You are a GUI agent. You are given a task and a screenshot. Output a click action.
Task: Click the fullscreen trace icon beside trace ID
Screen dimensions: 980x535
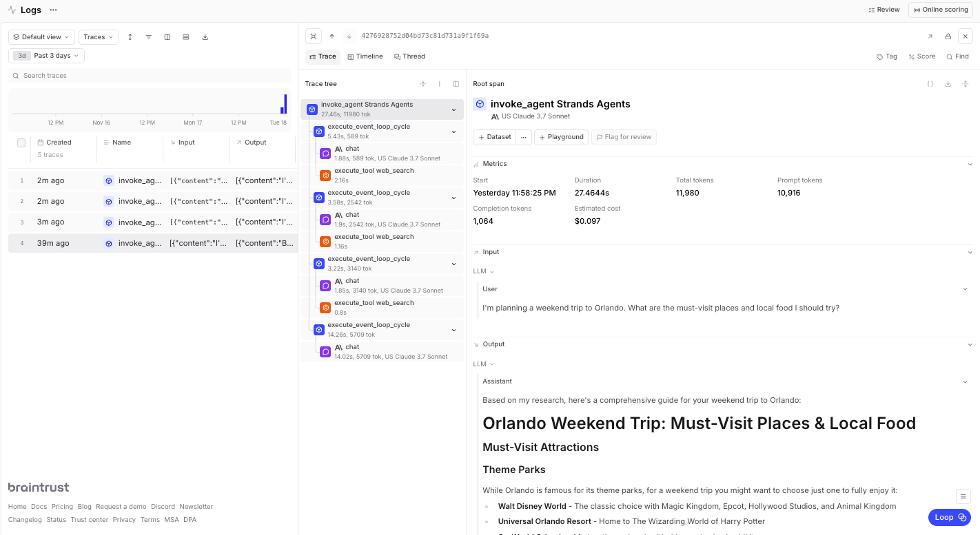click(x=314, y=36)
